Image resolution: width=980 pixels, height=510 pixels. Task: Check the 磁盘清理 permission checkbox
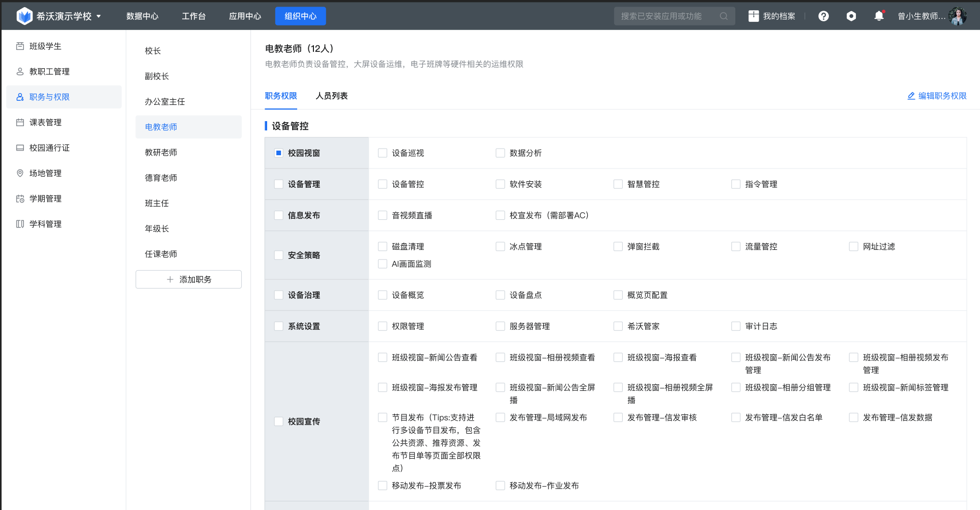383,247
